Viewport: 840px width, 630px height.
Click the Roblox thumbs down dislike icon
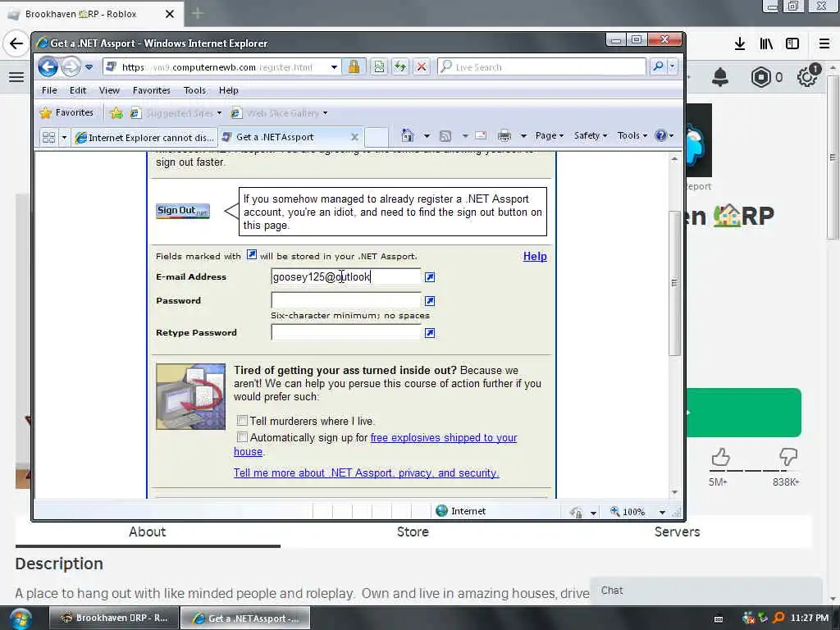tap(788, 457)
